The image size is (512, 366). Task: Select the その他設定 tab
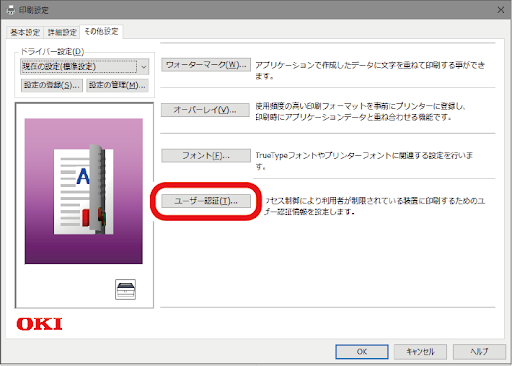(101, 31)
